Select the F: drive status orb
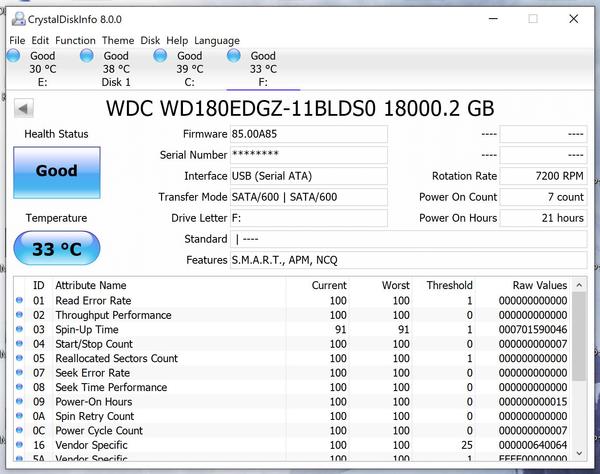This screenshot has height=474, width=600. pos(234,56)
